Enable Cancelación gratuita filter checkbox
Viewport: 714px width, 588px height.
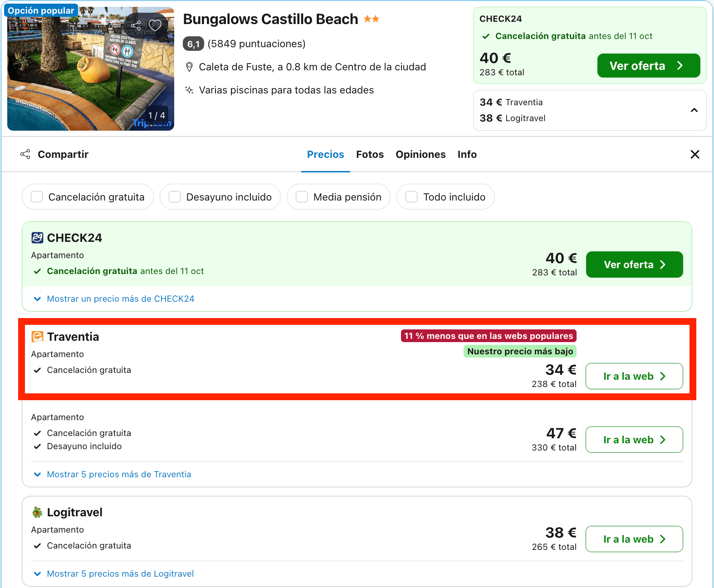point(37,197)
